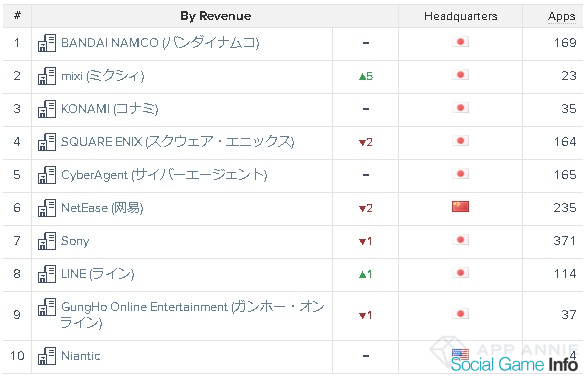Open the Niantic publisher link

point(80,356)
